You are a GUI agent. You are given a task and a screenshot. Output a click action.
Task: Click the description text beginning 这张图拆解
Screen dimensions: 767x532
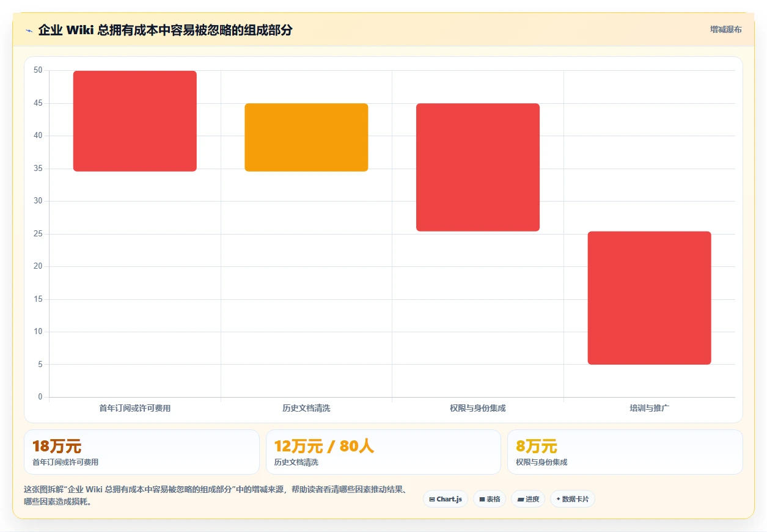(216, 496)
